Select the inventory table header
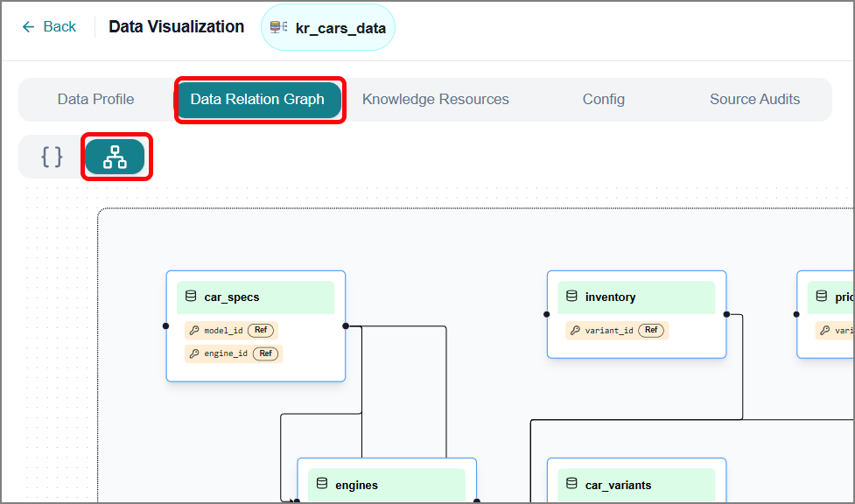This screenshot has height=504, width=855. pyautogui.click(x=636, y=297)
